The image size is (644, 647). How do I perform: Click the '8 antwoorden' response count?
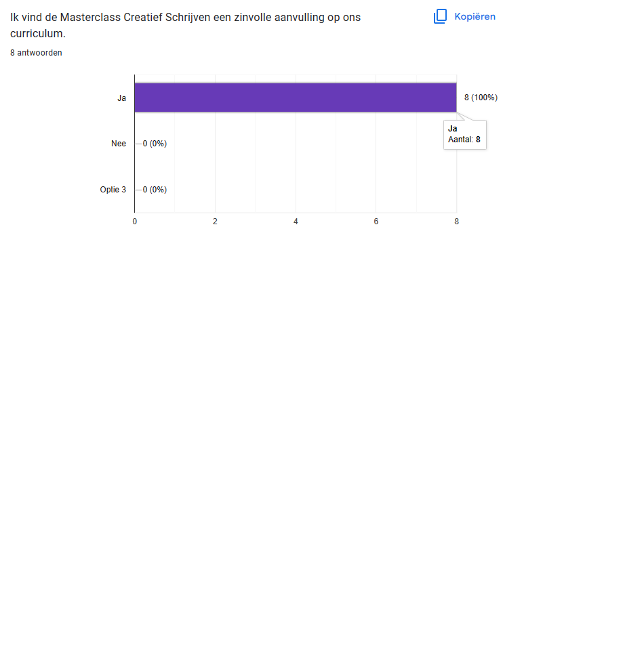[x=36, y=53]
